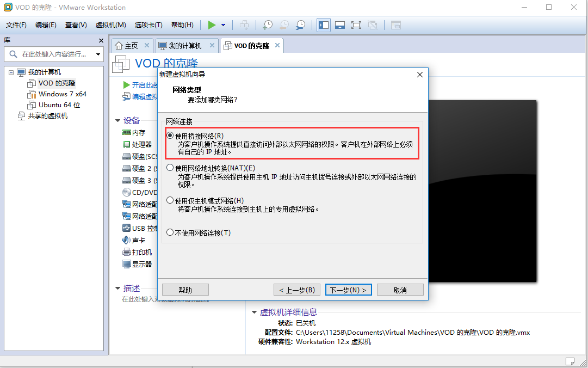Toggle the library sidebar toolbar icon
This screenshot has height=368, width=588.
(324, 25)
